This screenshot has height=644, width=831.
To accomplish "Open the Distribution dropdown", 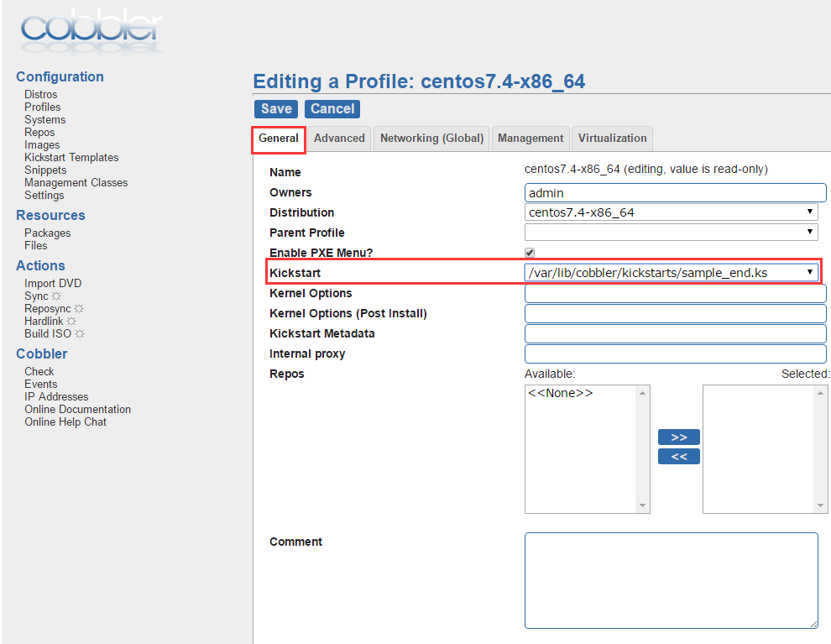I will pos(671,212).
